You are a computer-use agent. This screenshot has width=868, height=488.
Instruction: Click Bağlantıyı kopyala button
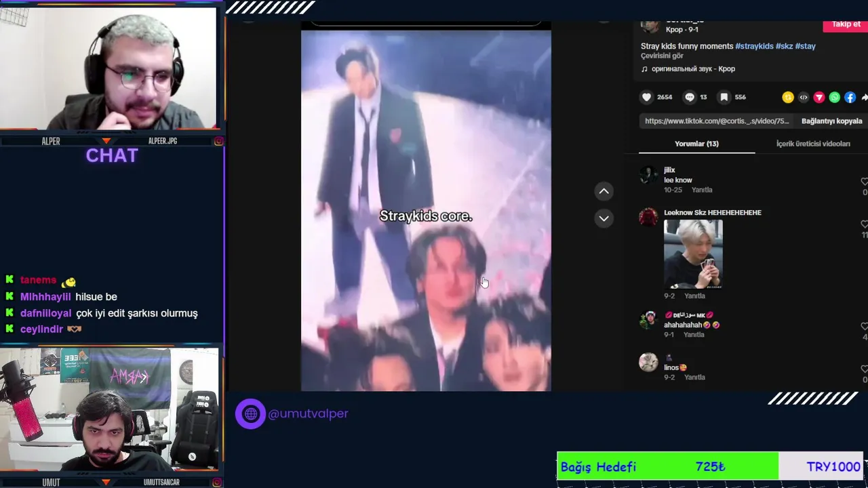[832, 121]
